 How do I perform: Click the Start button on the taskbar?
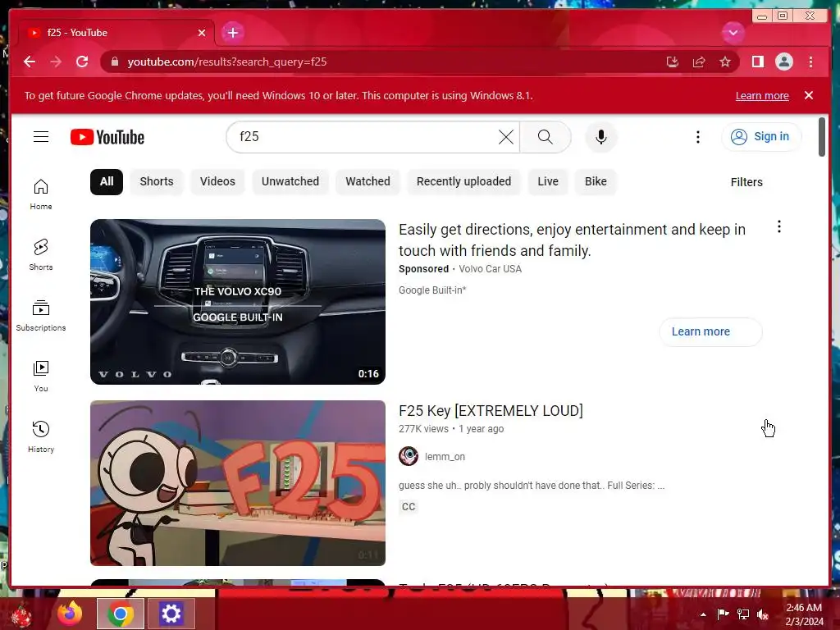click(x=21, y=615)
